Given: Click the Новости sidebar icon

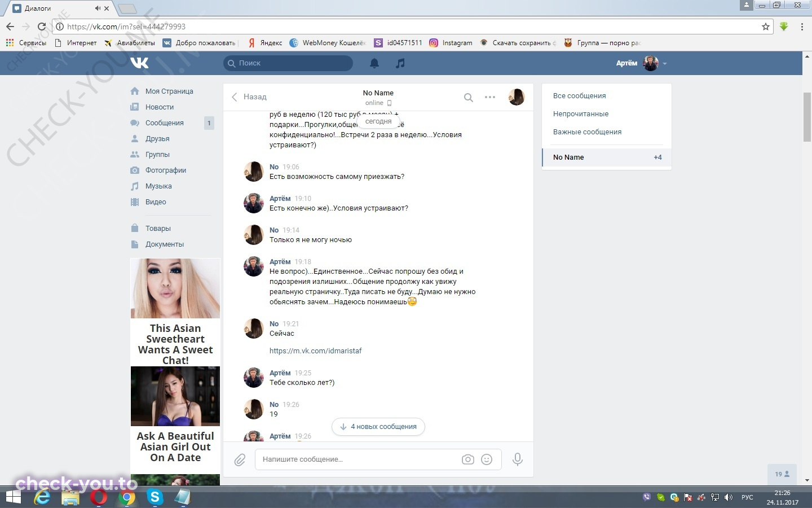Looking at the screenshot, I should point(135,107).
